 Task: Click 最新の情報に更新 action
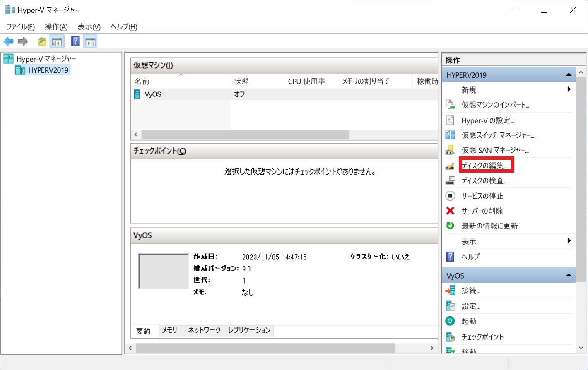click(489, 226)
